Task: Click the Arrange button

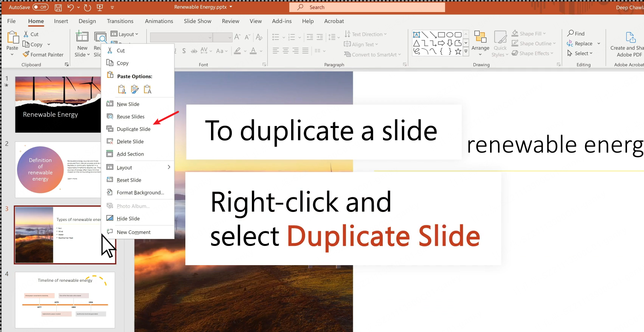Action: [x=480, y=43]
